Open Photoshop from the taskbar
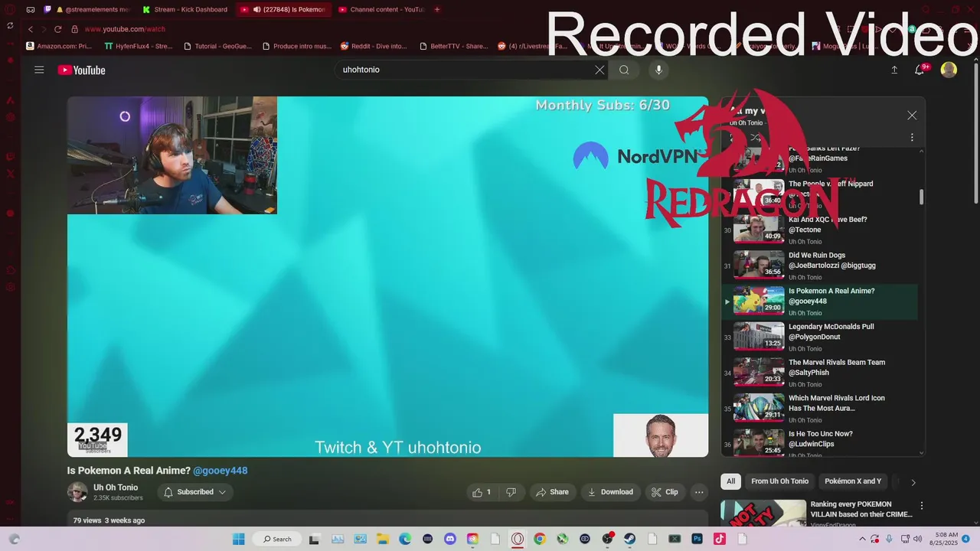Screen dimensions: 980x551 tap(697, 539)
